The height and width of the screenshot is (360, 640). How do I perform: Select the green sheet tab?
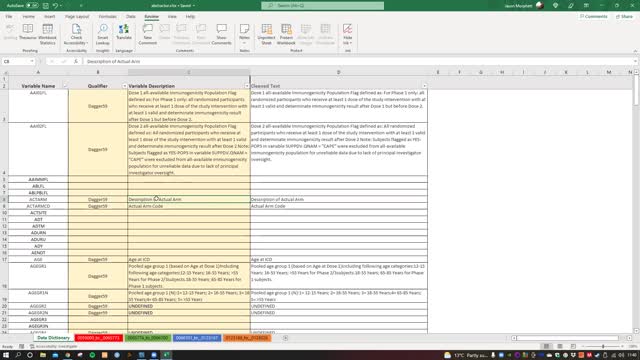tap(148, 338)
